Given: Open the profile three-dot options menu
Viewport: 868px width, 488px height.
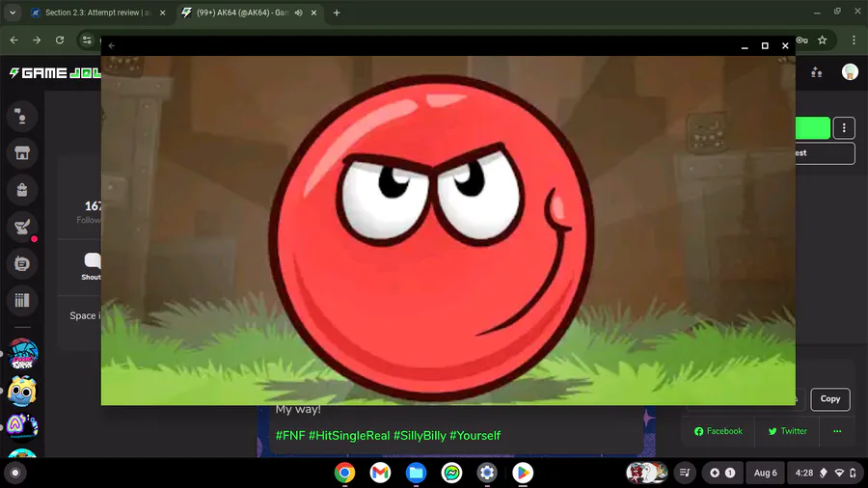Looking at the screenshot, I should click(x=844, y=128).
